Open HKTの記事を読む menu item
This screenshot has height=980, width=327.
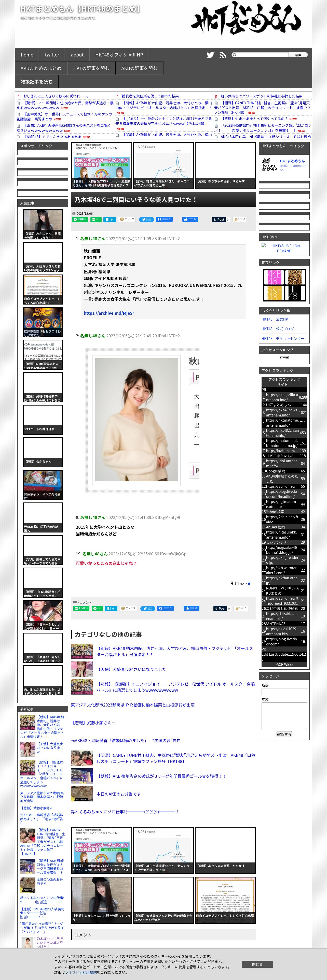(91, 68)
